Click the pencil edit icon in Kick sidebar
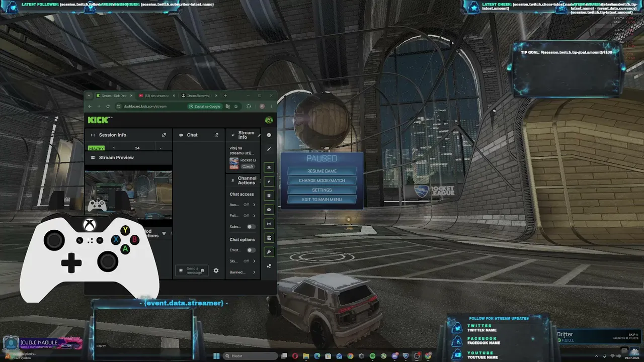 [x=269, y=149]
